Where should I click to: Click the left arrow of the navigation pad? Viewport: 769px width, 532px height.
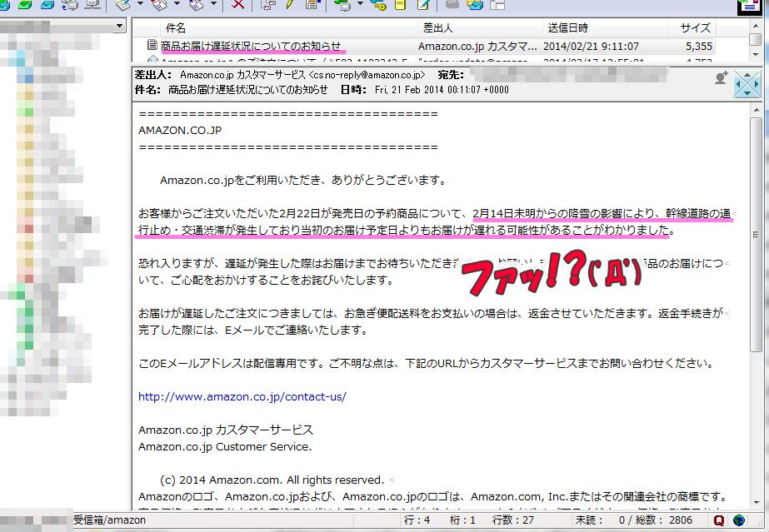738,84
